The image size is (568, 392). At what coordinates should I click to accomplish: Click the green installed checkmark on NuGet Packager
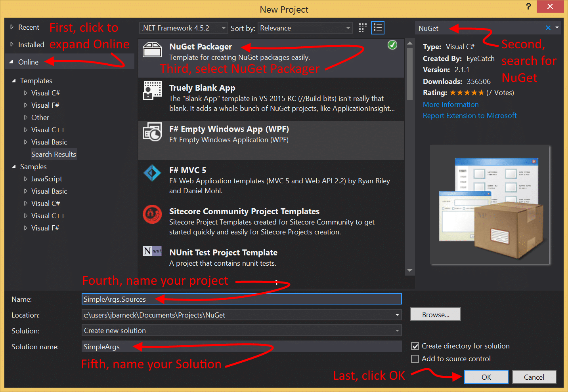(392, 45)
